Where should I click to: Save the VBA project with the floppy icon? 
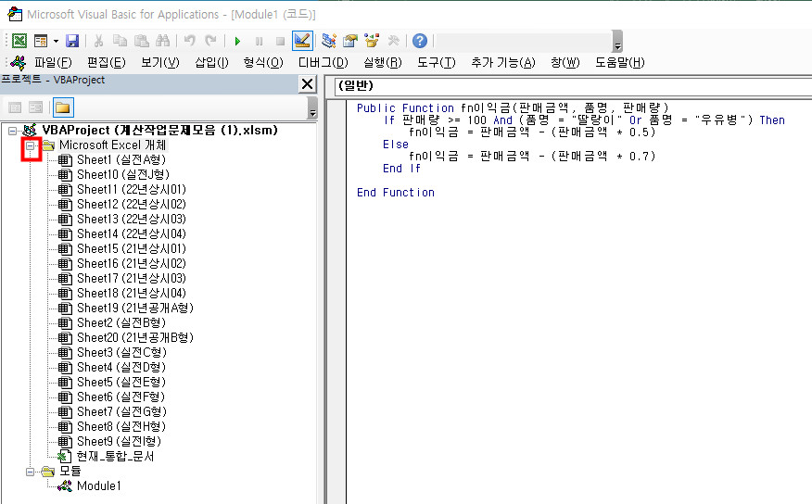72,41
